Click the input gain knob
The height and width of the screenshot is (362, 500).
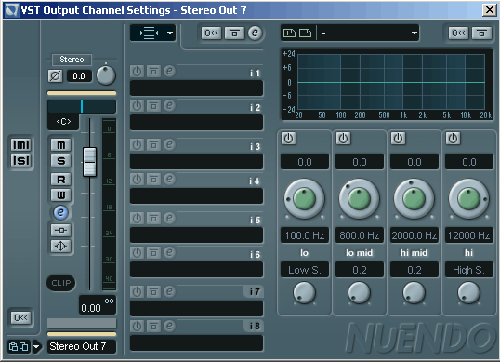(106, 75)
